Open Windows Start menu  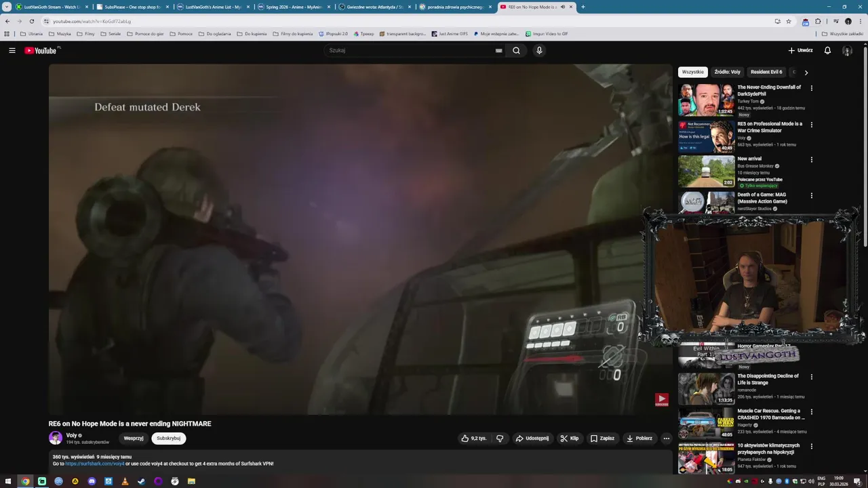[7, 481]
